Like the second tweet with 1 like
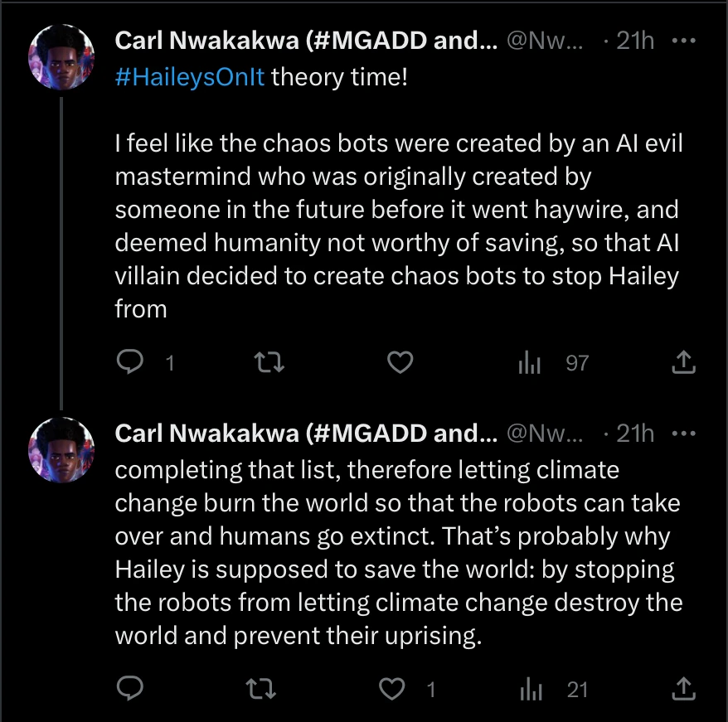Image resolution: width=728 pixels, height=722 pixels. click(x=391, y=689)
